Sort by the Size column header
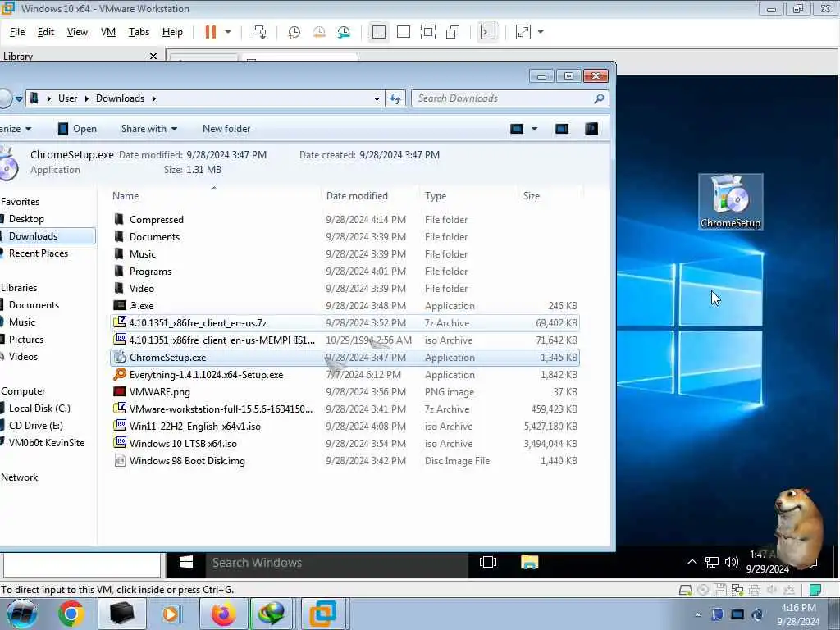Screen dimensions: 840x630 pos(532,196)
